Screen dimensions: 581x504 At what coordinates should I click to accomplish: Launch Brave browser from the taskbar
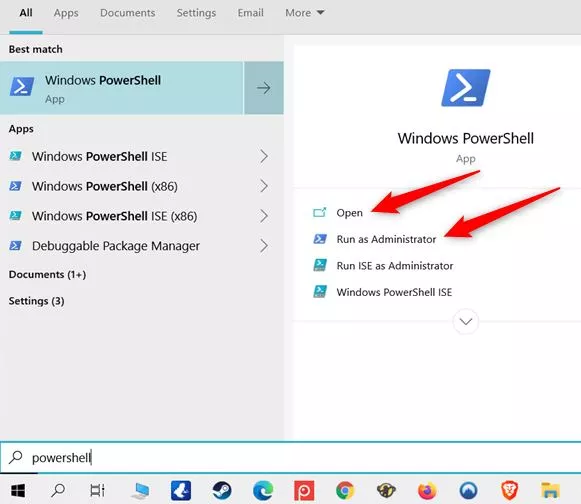(x=509, y=491)
